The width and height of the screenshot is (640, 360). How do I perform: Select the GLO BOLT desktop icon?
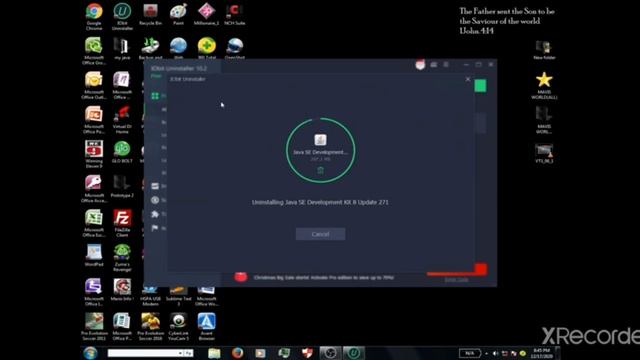point(122,152)
